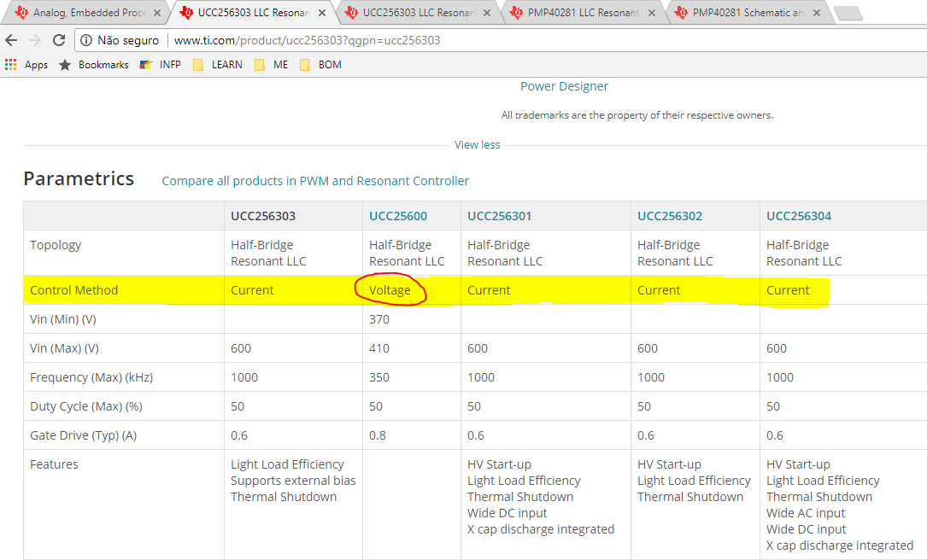The image size is (927, 560).
Task: Open the UCC256301 product link
Action: click(499, 216)
